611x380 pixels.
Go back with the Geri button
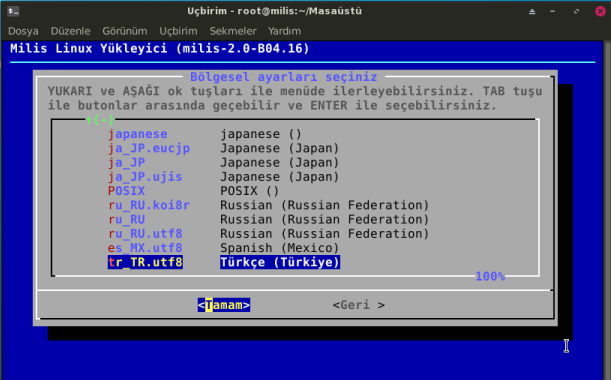[359, 305]
